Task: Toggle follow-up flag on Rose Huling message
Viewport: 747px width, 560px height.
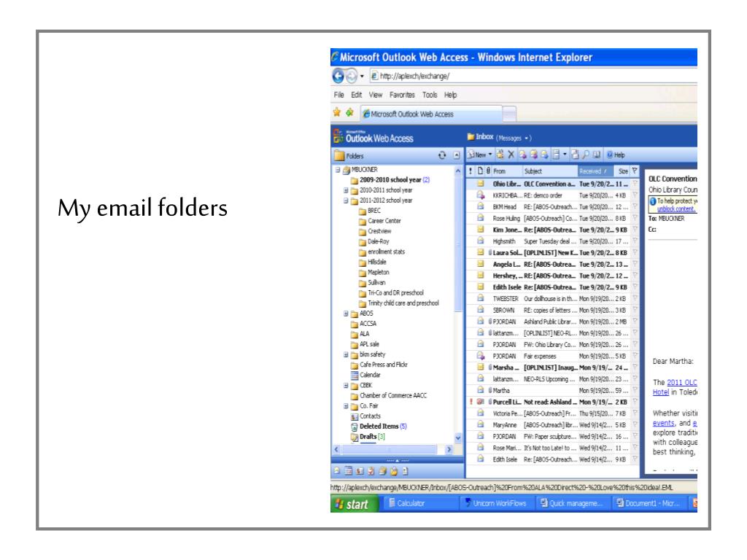Action: (x=635, y=218)
